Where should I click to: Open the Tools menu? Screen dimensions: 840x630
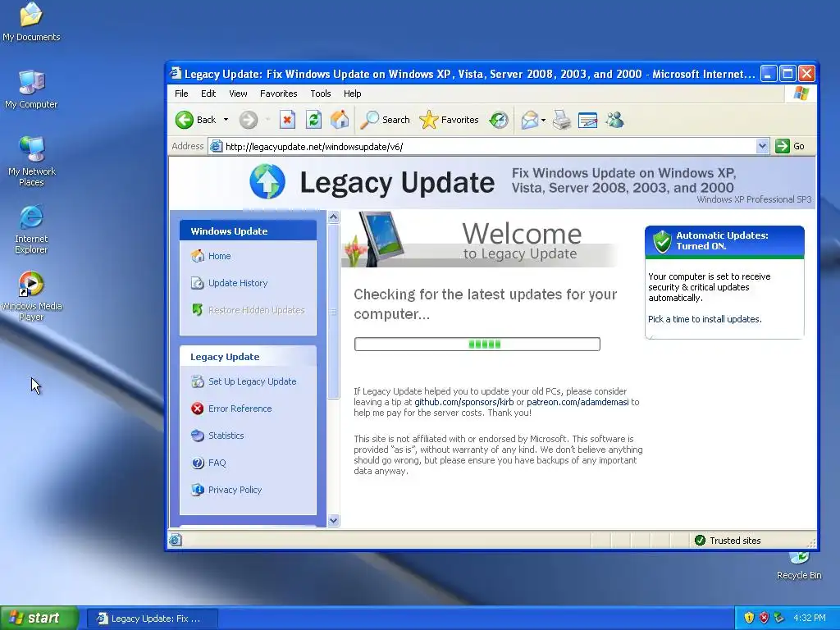(321, 94)
